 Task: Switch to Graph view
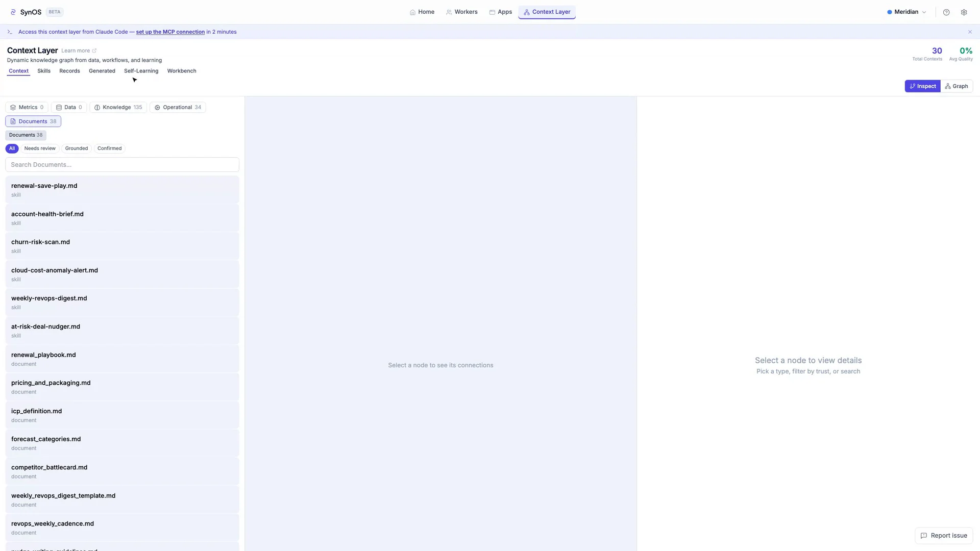[x=957, y=86]
